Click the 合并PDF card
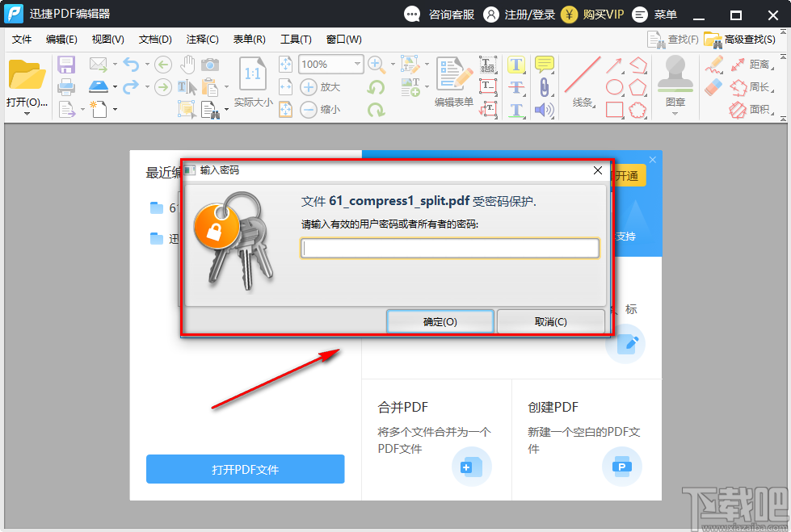This screenshot has height=532, width=791. [x=437, y=439]
